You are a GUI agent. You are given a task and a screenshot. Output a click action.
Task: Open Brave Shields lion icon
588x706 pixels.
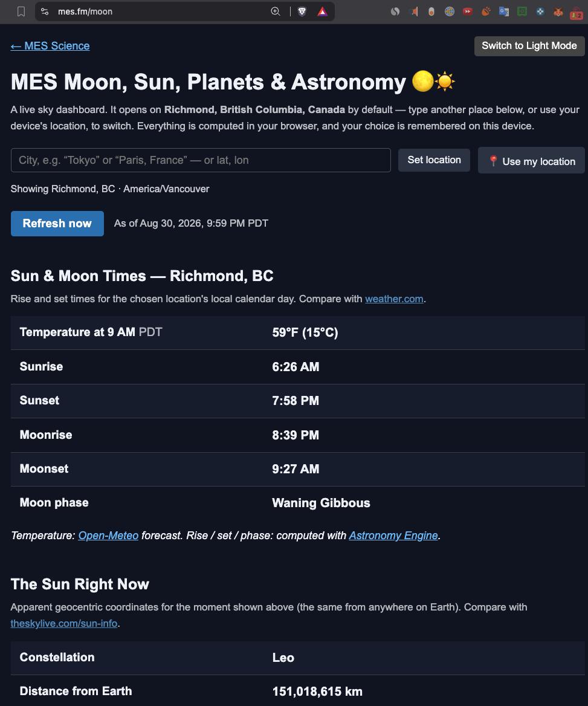click(x=302, y=11)
